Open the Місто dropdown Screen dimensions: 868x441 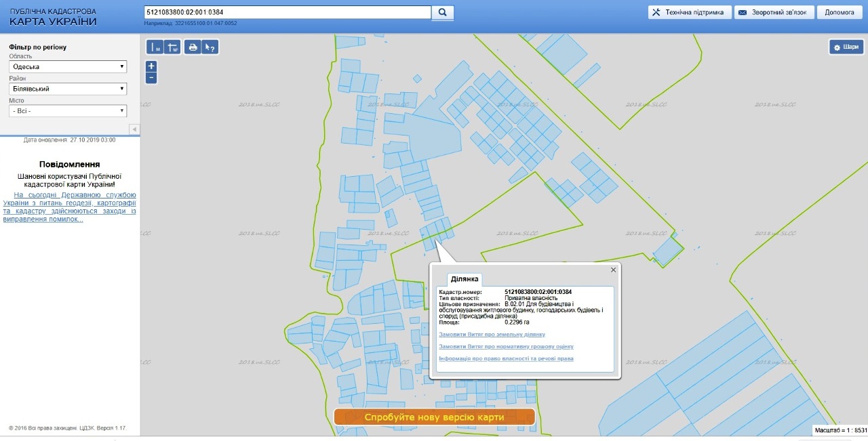67,110
